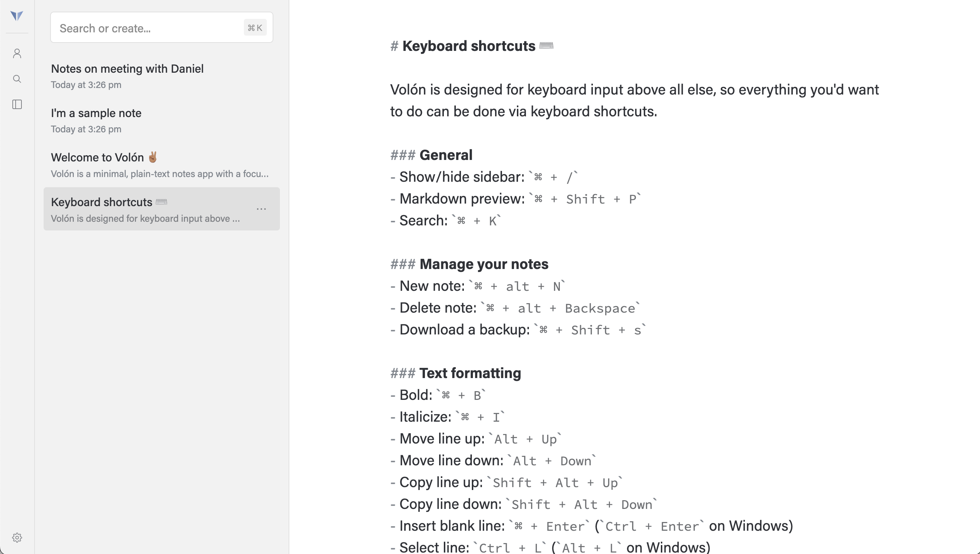Open Notes on meeting with Daniel
The height and width of the screenshot is (554, 980).
coord(162,76)
